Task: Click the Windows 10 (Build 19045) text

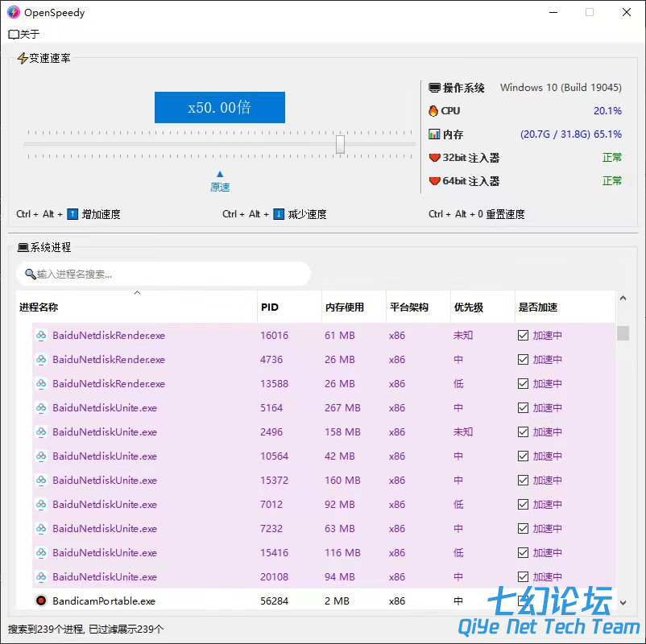Action: pos(561,88)
